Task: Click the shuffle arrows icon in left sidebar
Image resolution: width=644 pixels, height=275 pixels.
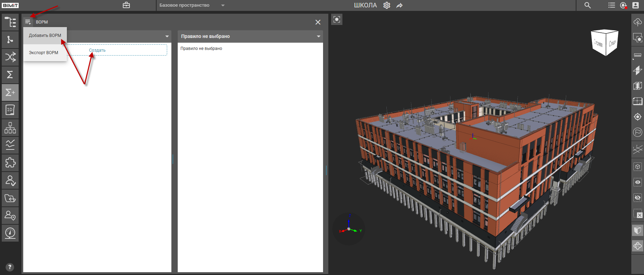Action: point(10,57)
